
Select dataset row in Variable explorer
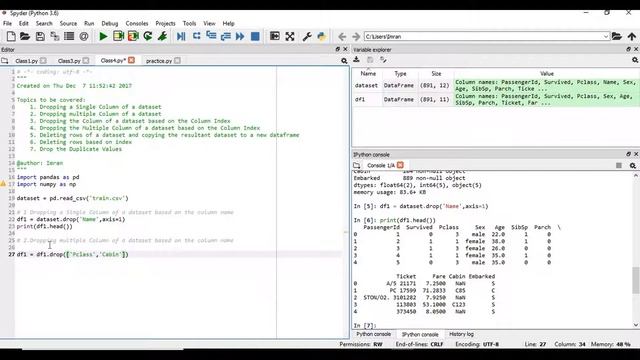(496, 85)
